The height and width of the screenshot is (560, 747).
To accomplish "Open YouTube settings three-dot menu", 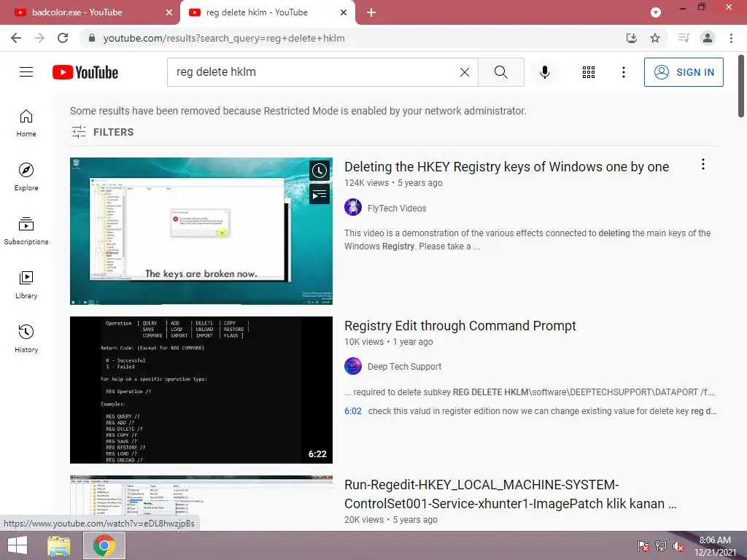I will coord(623,72).
